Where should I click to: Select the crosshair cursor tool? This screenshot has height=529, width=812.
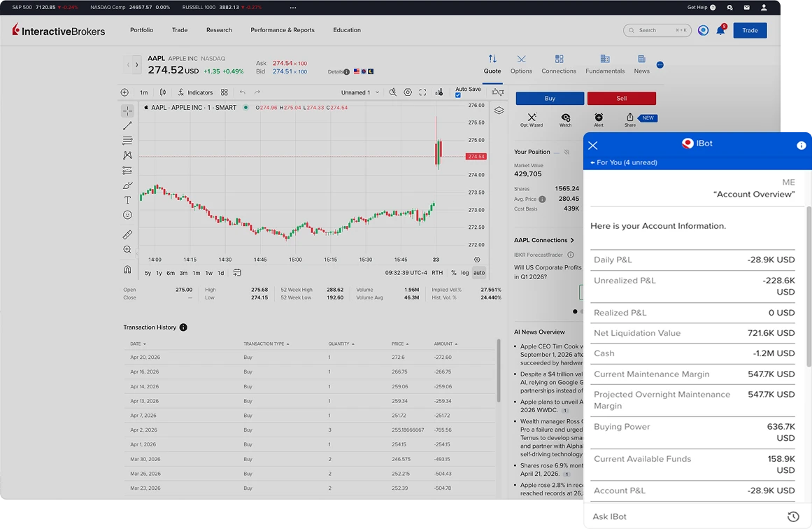[127, 111]
